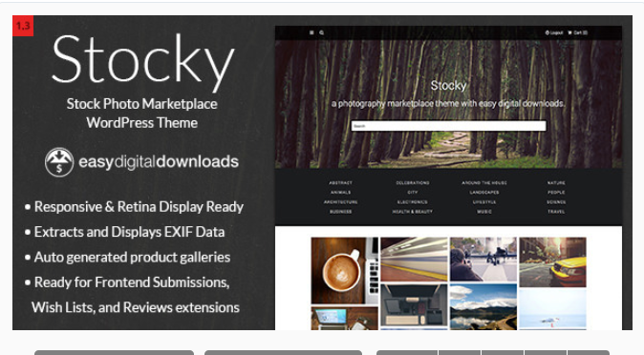Open the yellow taxi photo thumbnail
Screen dimensions: 644x355
553,261
